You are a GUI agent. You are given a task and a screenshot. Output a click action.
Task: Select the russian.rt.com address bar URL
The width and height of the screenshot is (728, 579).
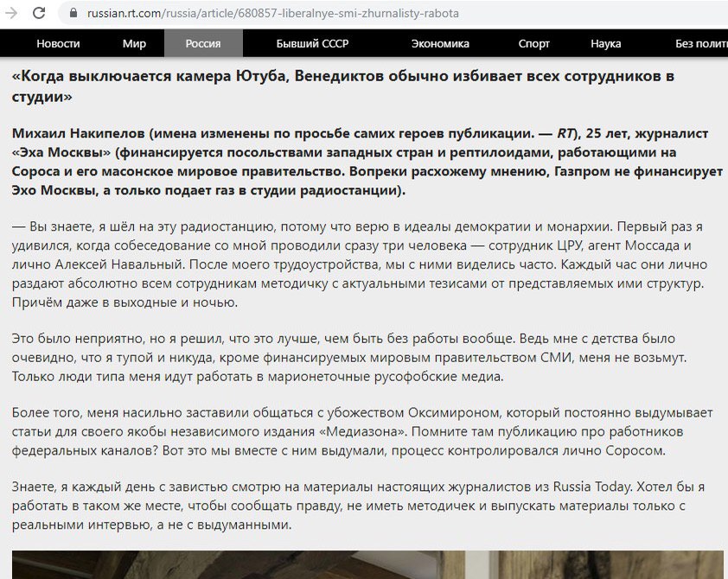(273, 13)
